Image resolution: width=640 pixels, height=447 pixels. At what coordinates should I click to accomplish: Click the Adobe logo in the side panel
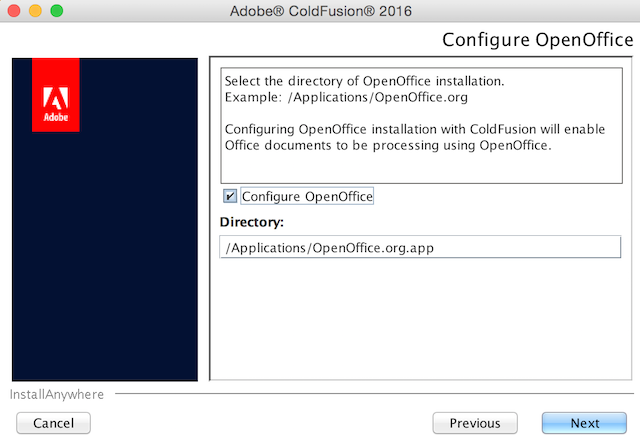(x=56, y=95)
